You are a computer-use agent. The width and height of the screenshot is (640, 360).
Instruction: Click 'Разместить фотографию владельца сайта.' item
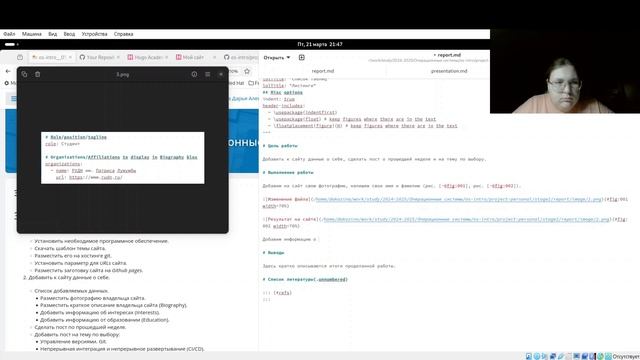click(93, 298)
